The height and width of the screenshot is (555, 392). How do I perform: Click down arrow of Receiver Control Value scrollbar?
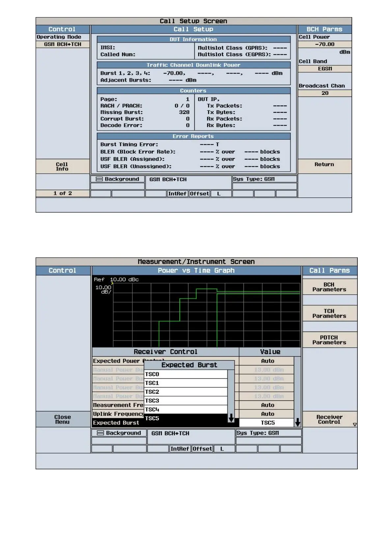(x=297, y=423)
